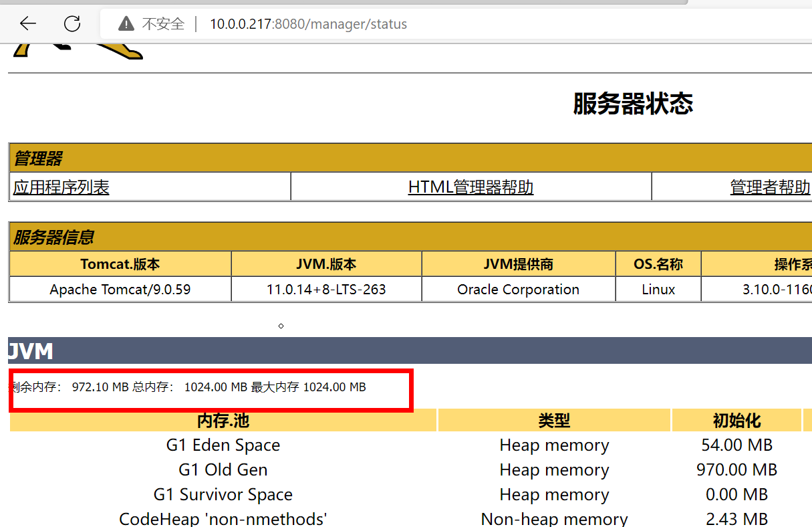Click the Tomcat logo image
Viewport: 812px width, 527px height.
tap(78, 51)
